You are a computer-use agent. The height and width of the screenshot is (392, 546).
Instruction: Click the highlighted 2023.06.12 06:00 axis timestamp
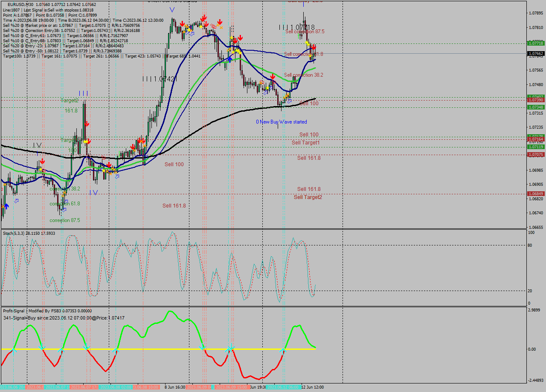[283, 388]
